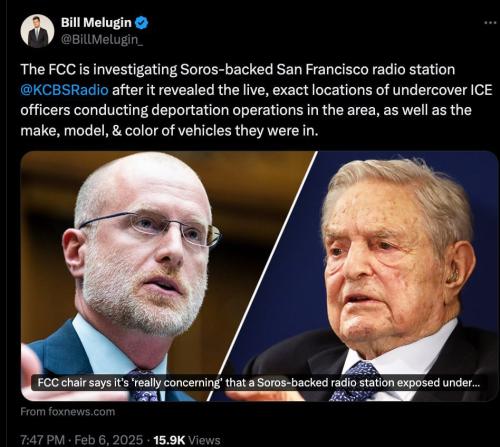The width and height of the screenshot is (500, 447).
Task: Click the Bill Melugin display name
Action: tap(96, 23)
